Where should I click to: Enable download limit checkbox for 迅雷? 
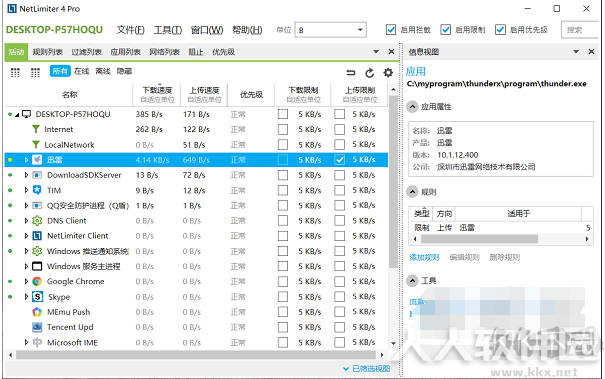tap(283, 160)
